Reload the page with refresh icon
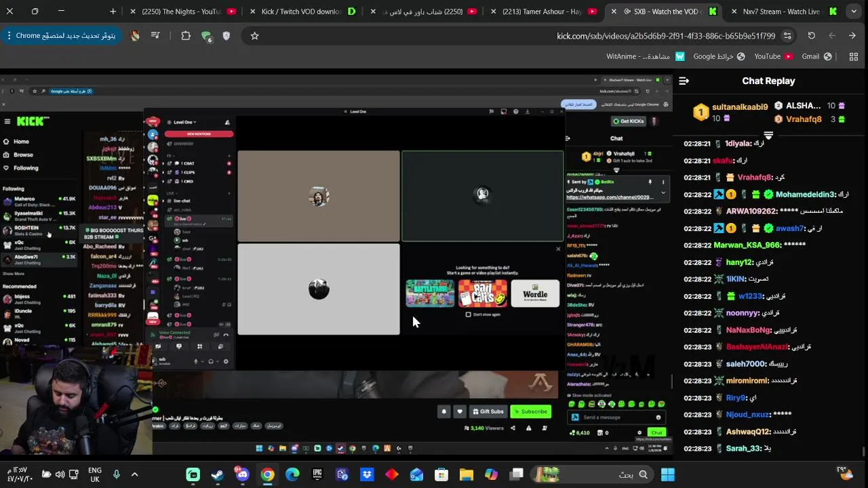The image size is (868, 488). point(811,36)
